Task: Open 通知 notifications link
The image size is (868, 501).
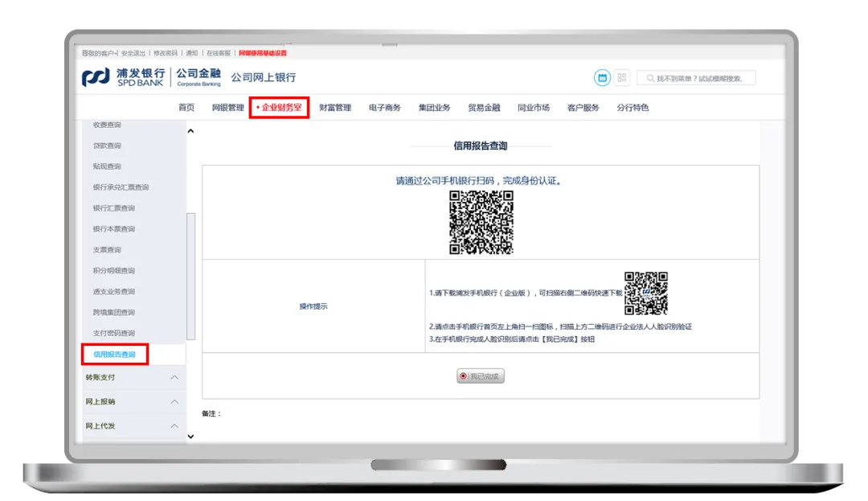Action: coord(191,53)
